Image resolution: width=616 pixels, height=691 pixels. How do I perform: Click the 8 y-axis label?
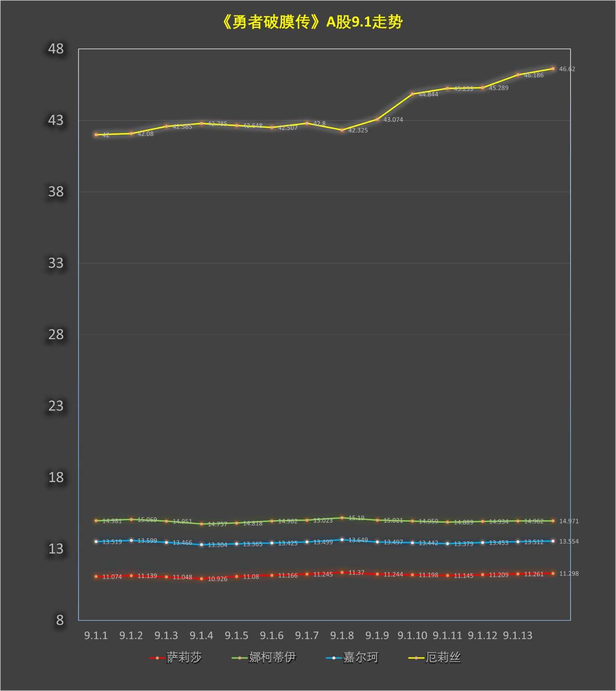[60, 620]
